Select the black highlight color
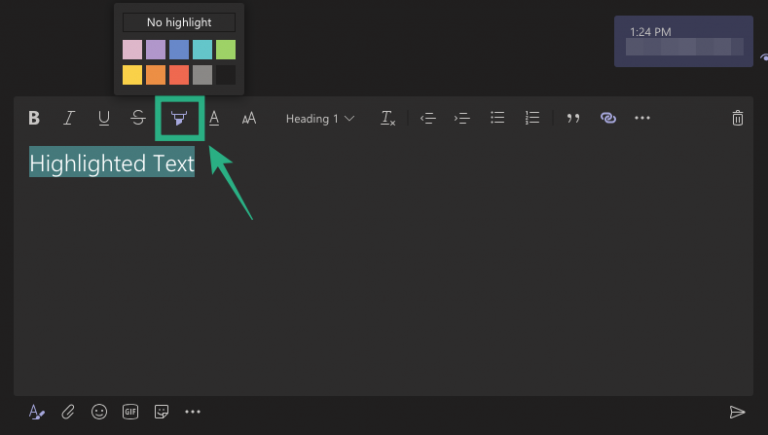Image resolution: width=768 pixels, height=435 pixels. point(226,75)
